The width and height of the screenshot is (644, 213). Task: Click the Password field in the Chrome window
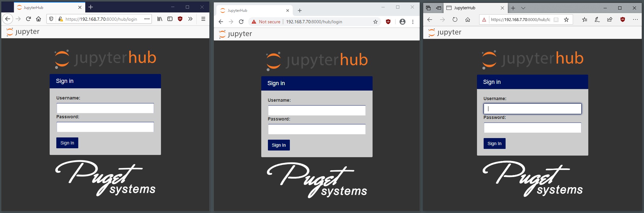coord(317,129)
